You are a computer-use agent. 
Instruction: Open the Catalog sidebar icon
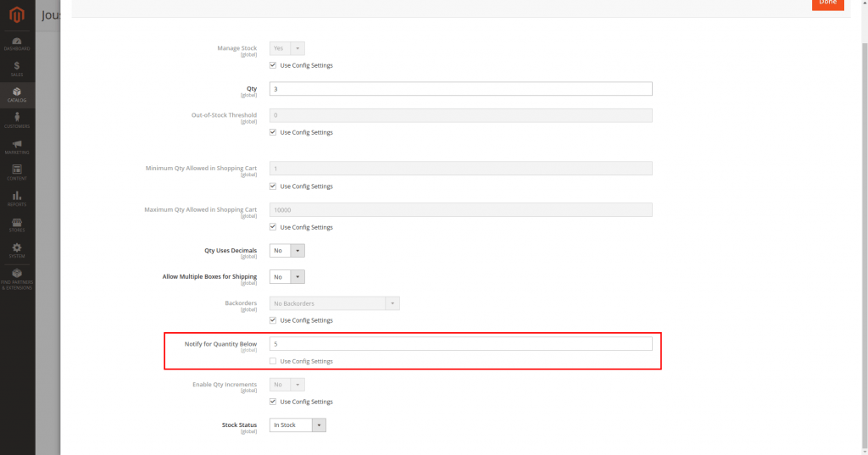(17, 94)
